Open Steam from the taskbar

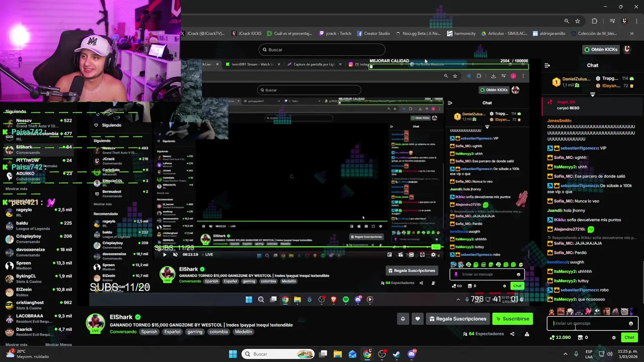pyautogui.click(x=396, y=354)
